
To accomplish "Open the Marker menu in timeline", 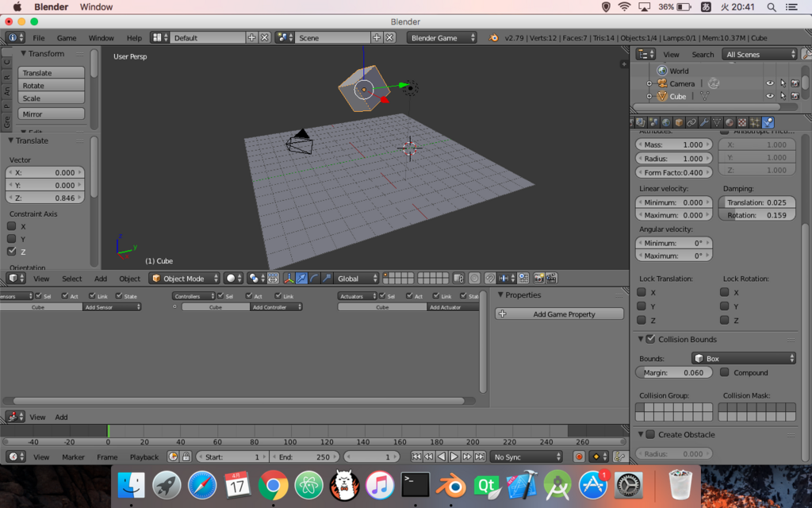I will click(x=73, y=456).
